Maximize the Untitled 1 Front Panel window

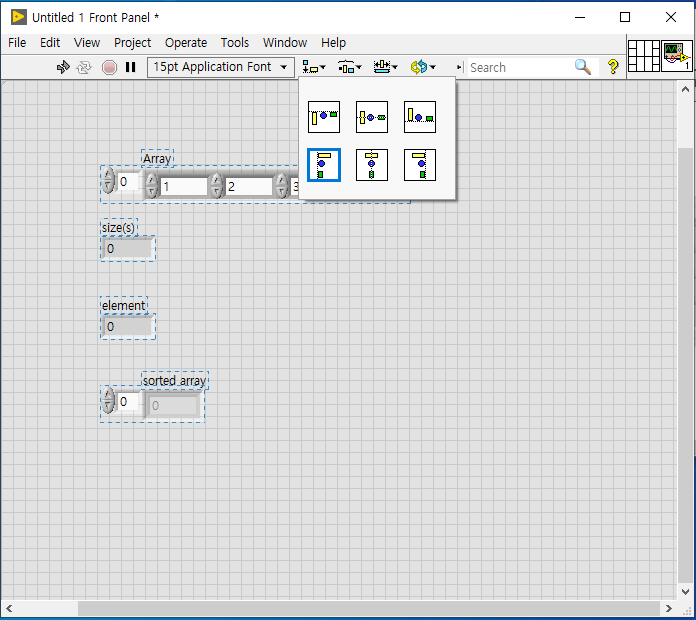(625, 17)
